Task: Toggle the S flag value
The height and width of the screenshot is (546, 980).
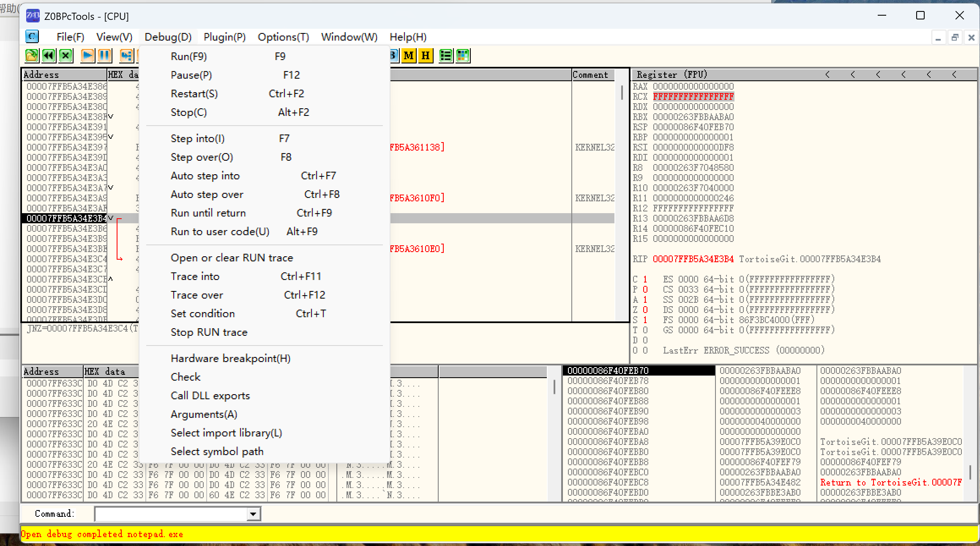Action: (645, 320)
